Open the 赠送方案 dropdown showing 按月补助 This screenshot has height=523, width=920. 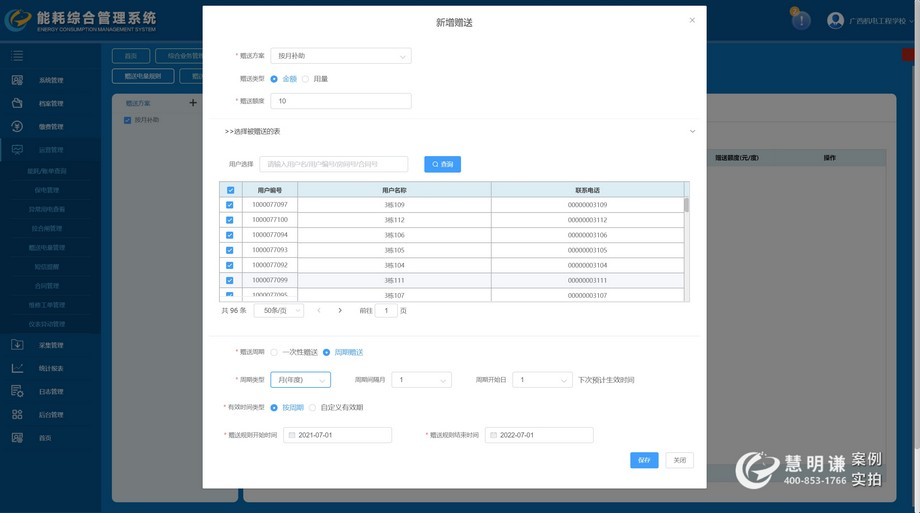pyautogui.click(x=340, y=56)
